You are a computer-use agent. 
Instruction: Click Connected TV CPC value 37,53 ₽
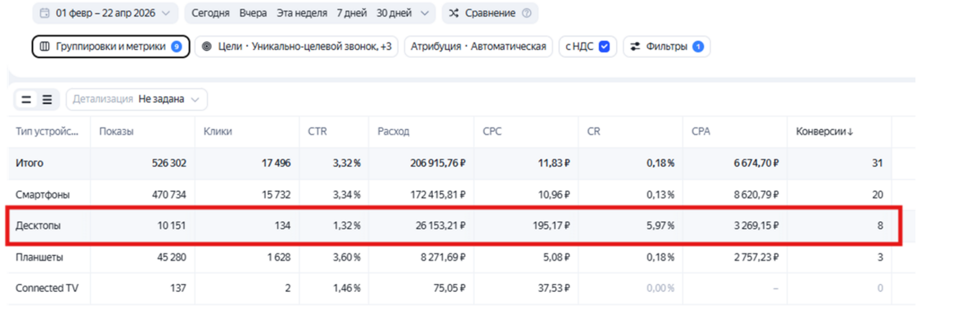point(554,288)
